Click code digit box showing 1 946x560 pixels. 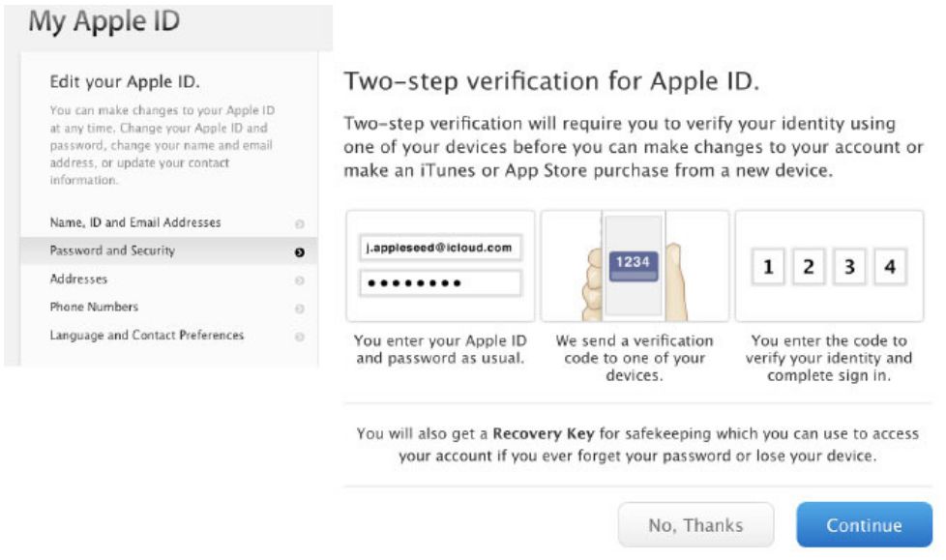[x=768, y=268]
